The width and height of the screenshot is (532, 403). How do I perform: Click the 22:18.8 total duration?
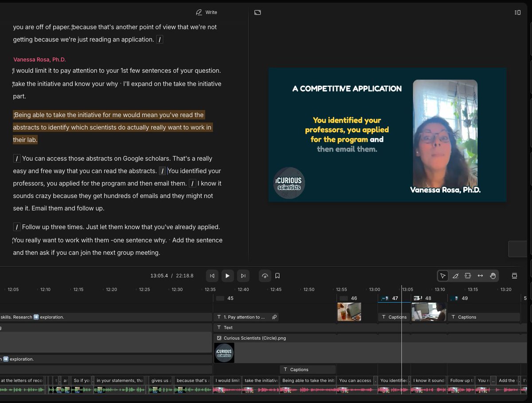(184, 276)
